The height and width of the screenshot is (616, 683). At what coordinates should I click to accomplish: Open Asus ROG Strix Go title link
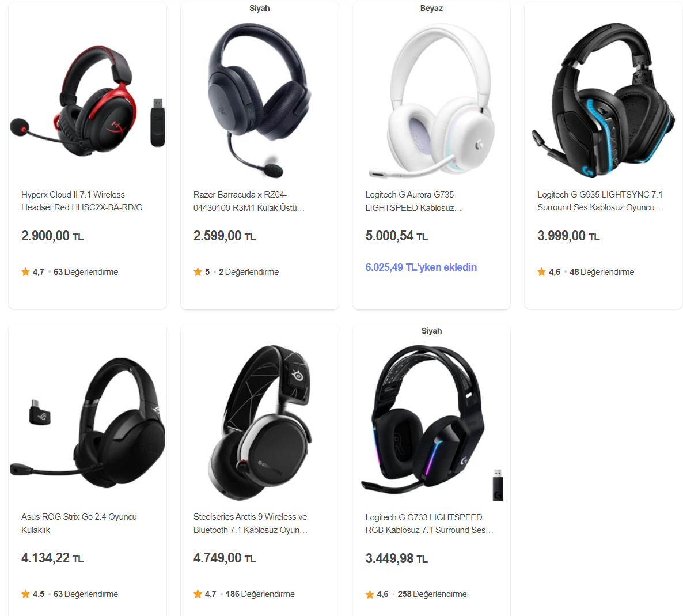(x=79, y=523)
